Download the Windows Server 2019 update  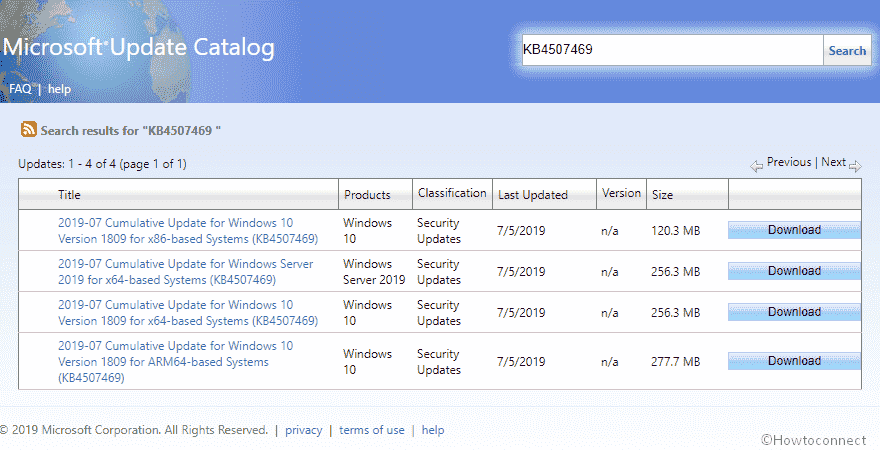pyautogui.click(x=794, y=271)
